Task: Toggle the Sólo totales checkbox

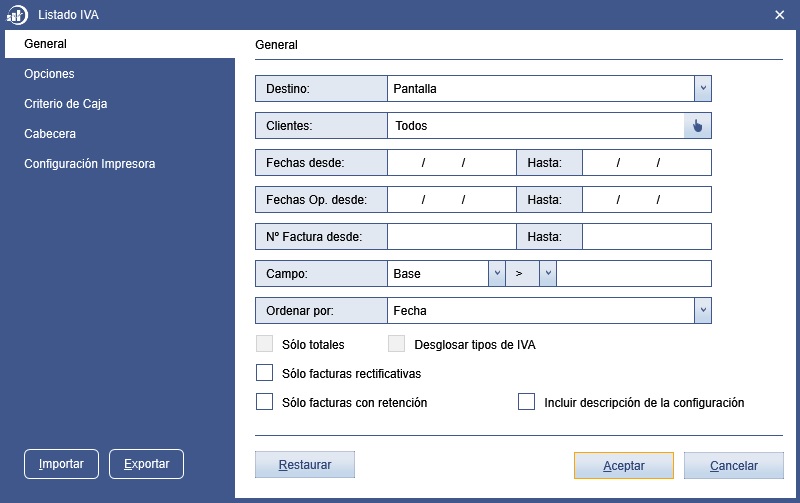Action: [x=264, y=344]
